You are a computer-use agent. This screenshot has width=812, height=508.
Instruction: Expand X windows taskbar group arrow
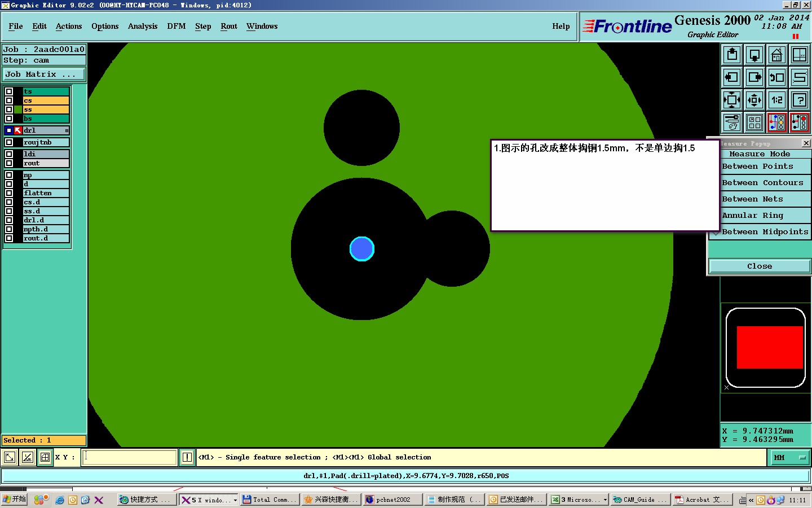pyautogui.click(x=235, y=500)
